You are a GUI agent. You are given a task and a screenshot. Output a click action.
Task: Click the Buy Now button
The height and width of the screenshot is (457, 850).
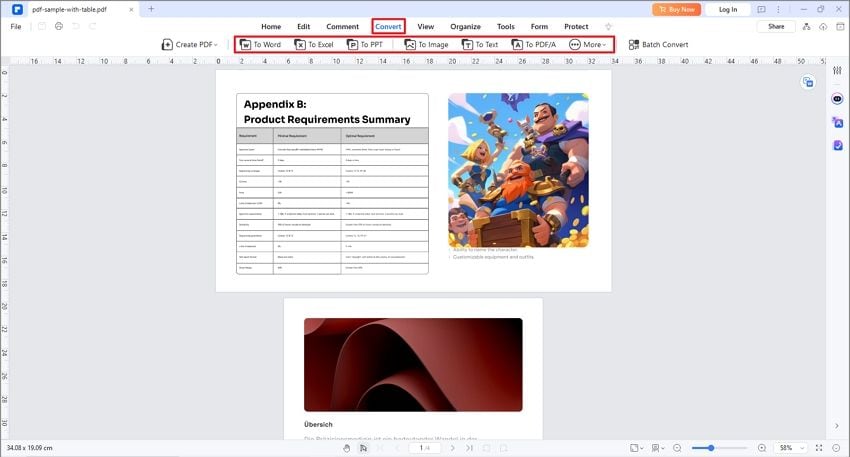point(676,9)
